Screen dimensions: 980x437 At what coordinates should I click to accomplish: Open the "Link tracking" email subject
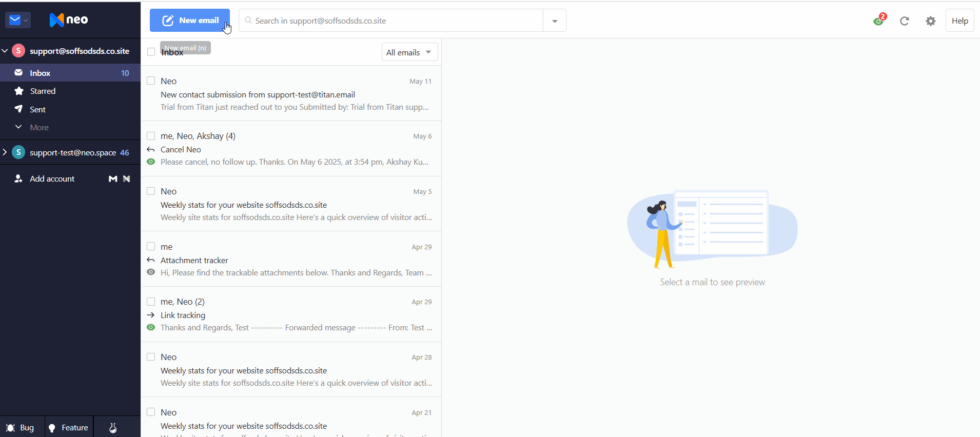point(183,315)
